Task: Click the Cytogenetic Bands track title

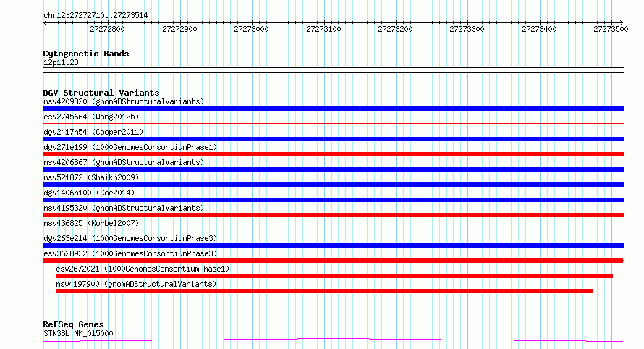Action: point(86,54)
